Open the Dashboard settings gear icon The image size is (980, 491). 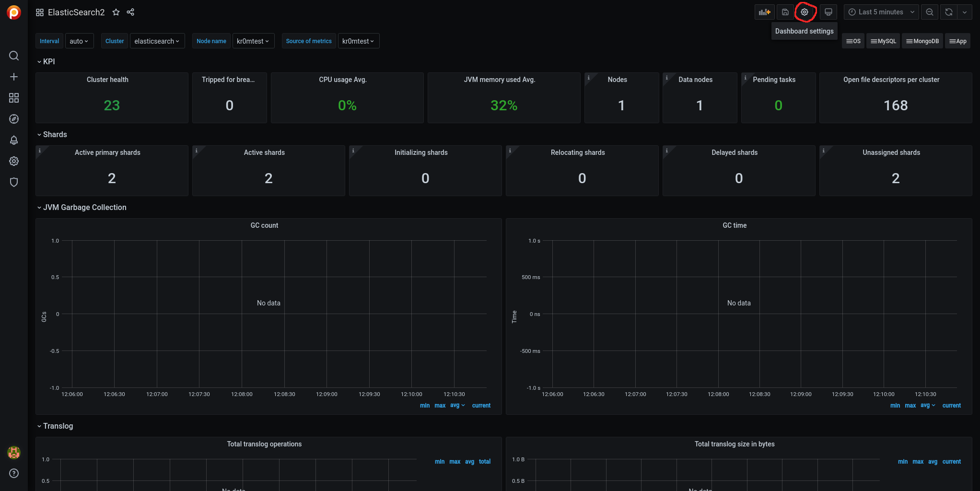point(805,12)
